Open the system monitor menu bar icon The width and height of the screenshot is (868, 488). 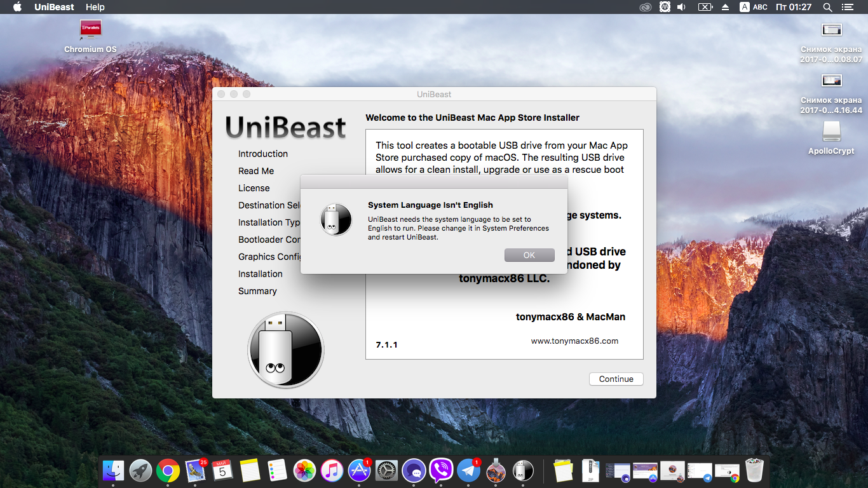(x=665, y=7)
